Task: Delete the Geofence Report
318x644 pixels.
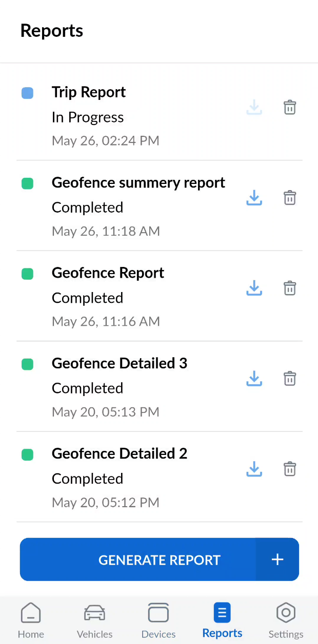Action: (290, 288)
